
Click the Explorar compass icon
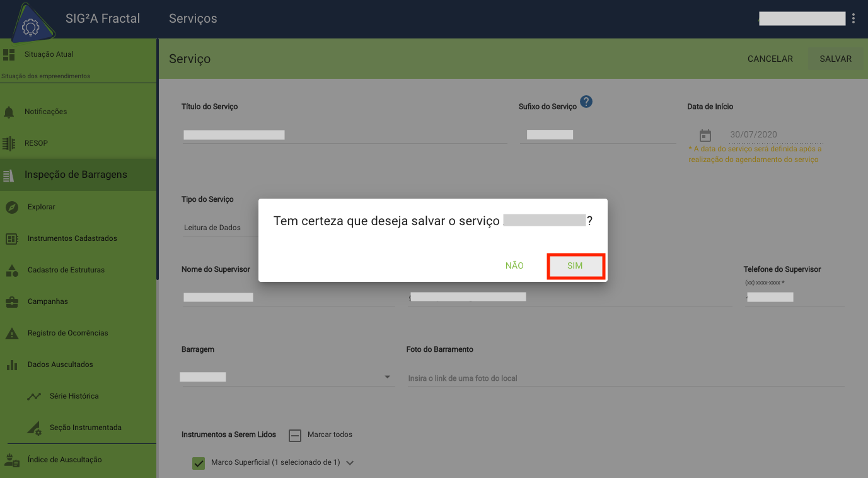[12, 207]
